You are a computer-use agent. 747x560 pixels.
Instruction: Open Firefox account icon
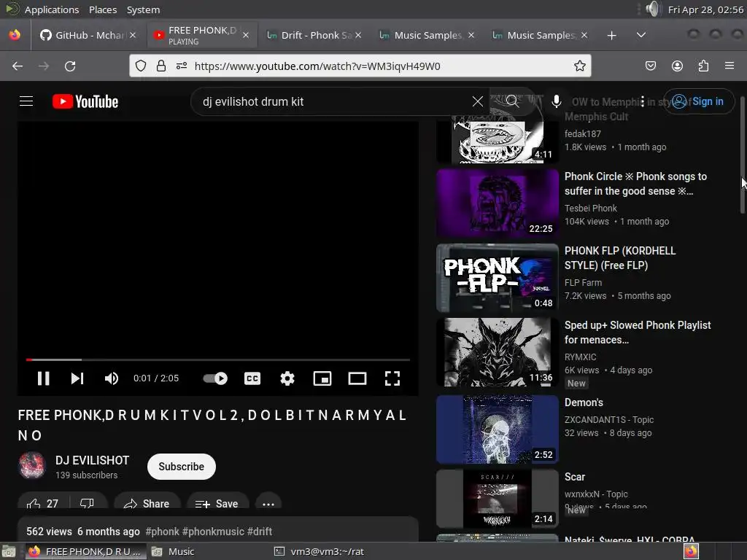[x=677, y=66]
